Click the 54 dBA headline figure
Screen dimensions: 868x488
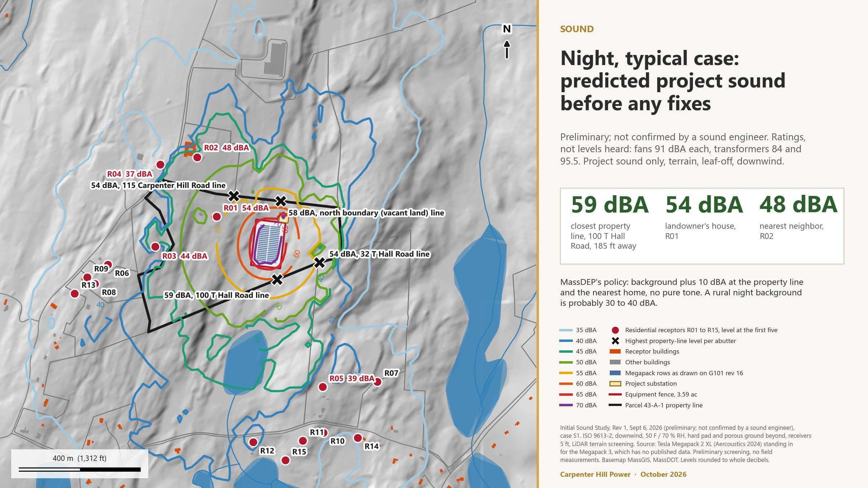(704, 205)
